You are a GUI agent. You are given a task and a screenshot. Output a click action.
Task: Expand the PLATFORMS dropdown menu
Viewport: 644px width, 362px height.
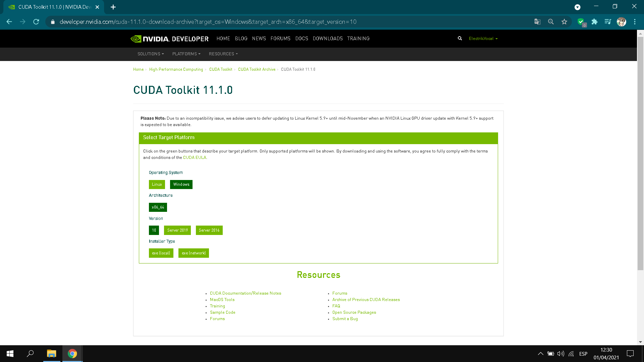coord(186,54)
